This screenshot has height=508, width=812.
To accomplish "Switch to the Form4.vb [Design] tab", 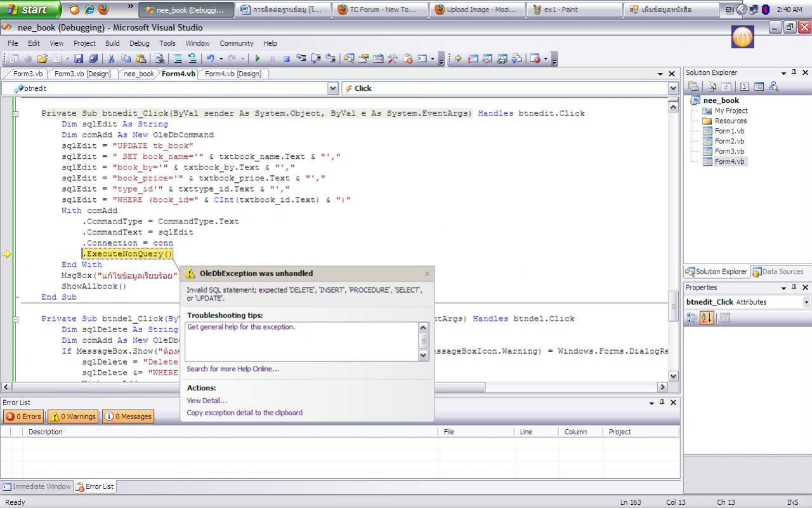I will tap(233, 74).
